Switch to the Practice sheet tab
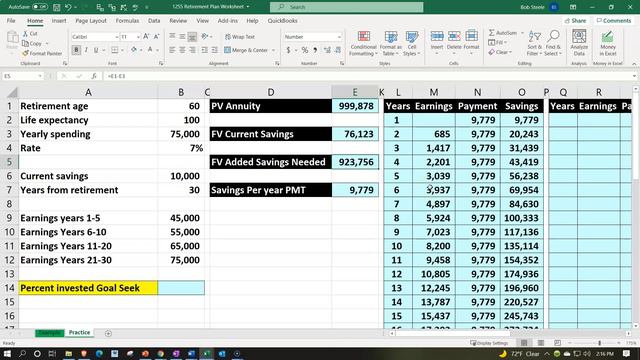Viewport: 640px width, 360px height. [x=79, y=333]
